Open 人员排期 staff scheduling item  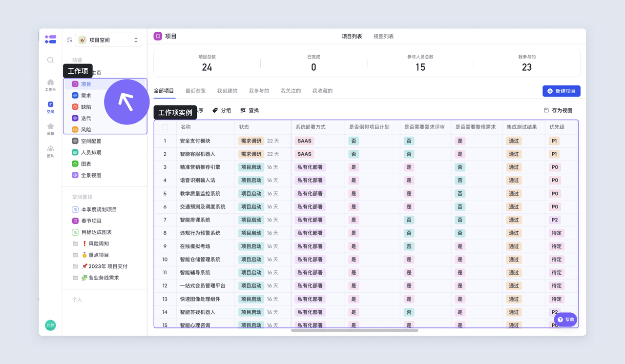click(x=91, y=152)
